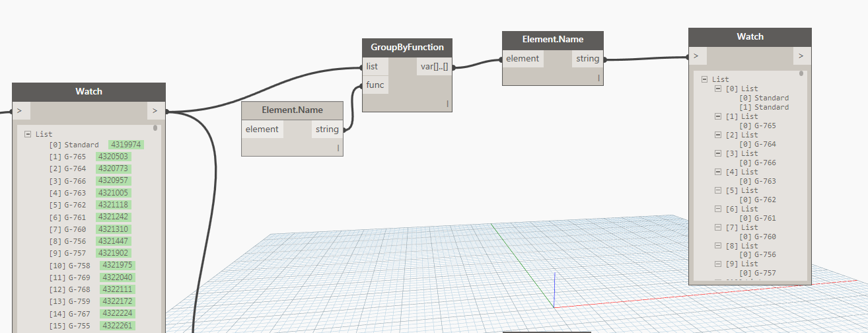Collapse the root List in the right Watch node
Image resolution: width=868 pixels, height=333 pixels.
705,79
